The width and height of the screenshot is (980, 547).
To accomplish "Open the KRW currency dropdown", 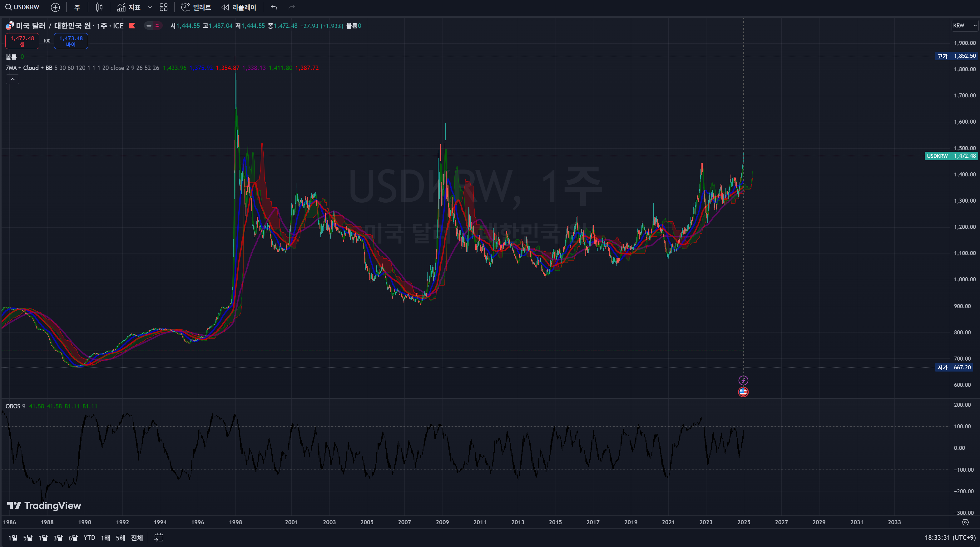I will 964,26.
